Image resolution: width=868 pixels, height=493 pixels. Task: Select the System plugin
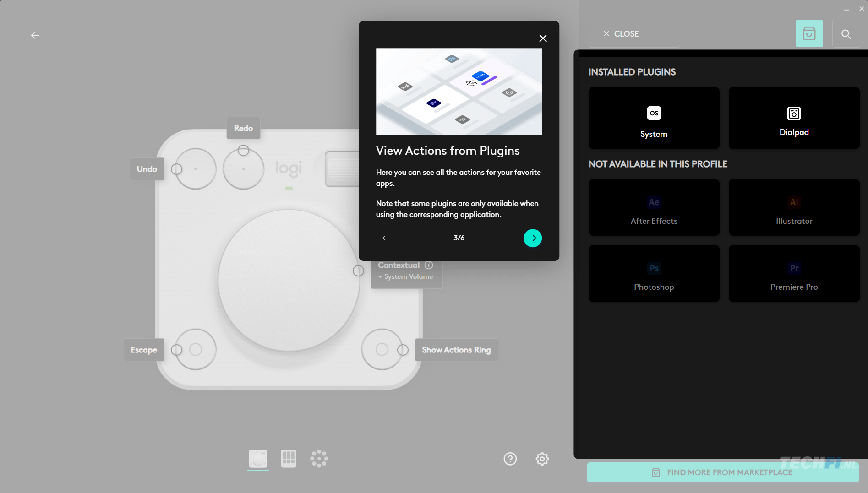point(654,118)
